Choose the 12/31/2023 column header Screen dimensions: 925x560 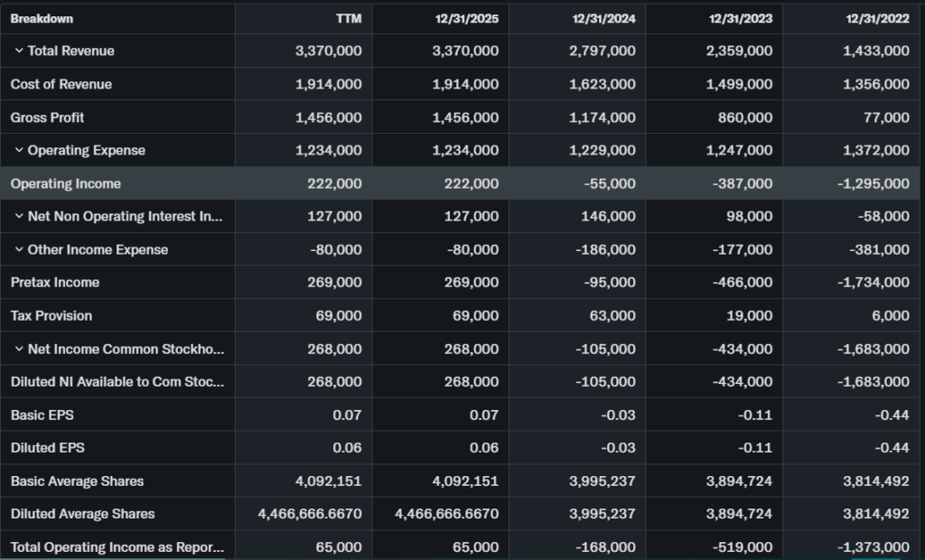(741, 19)
